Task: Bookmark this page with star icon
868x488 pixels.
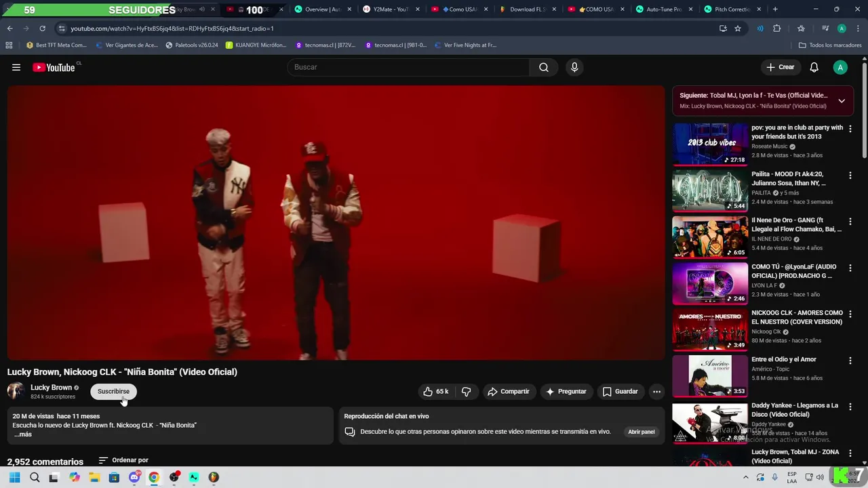Action: click(738, 28)
